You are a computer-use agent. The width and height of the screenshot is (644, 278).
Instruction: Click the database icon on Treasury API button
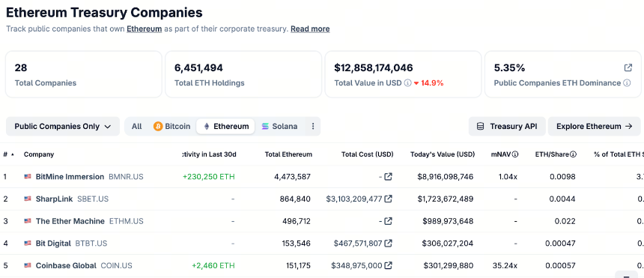coord(480,126)
